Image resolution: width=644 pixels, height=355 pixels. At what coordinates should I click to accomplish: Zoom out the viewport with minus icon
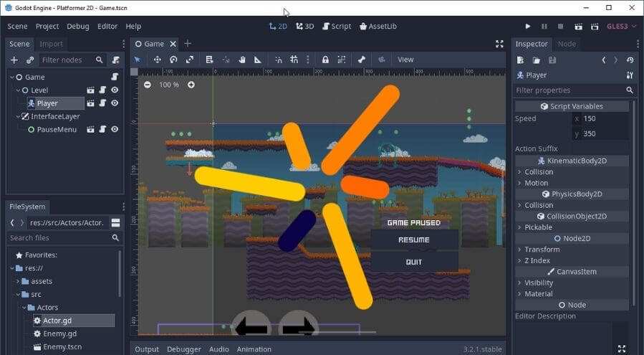pyautogui.click(x=148, y=85)
